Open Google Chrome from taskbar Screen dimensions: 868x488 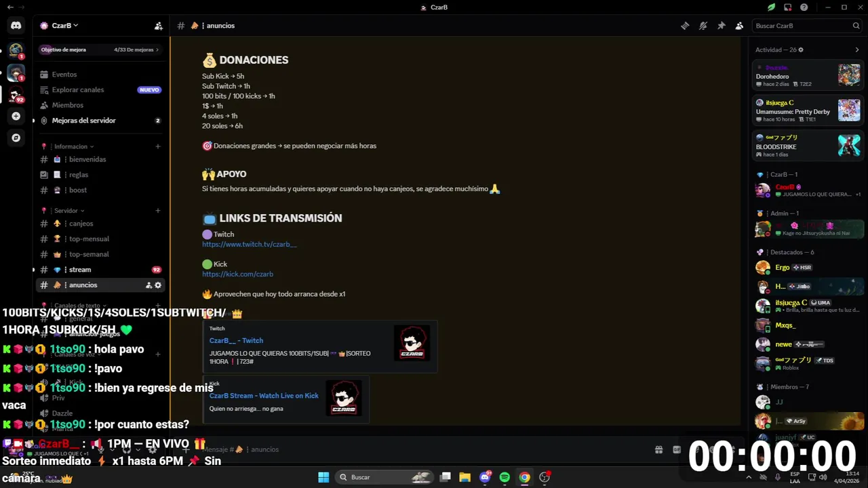click(x=524, y=477)
